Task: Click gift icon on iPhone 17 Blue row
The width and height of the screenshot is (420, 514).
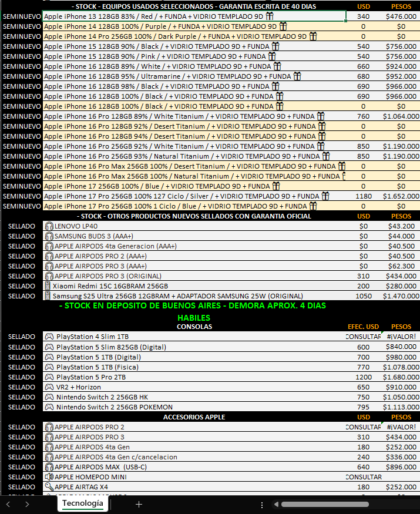Action: [x=276, y=186]
